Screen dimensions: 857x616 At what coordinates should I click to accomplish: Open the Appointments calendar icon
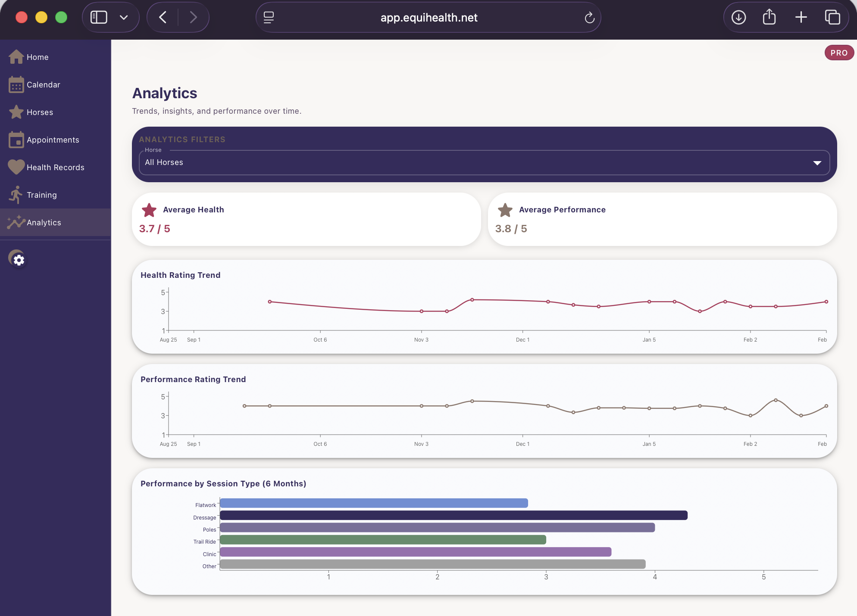16,140
